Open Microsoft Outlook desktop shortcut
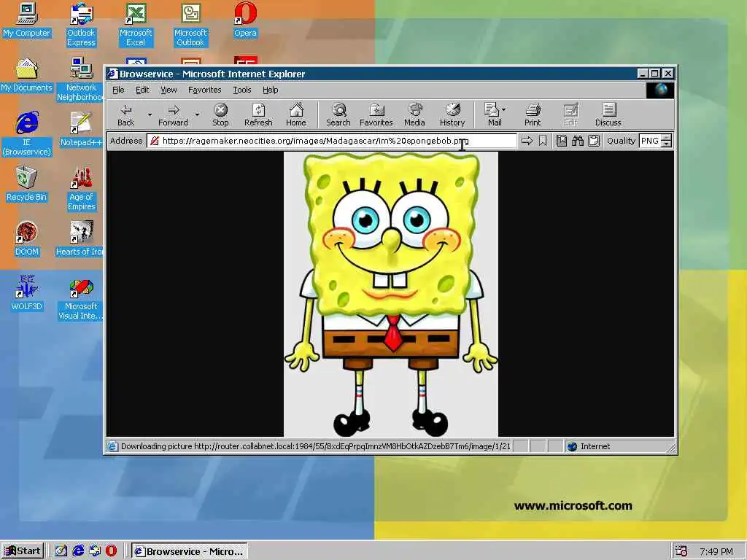Viewport: 747px width, 560px height. point(190,25)
